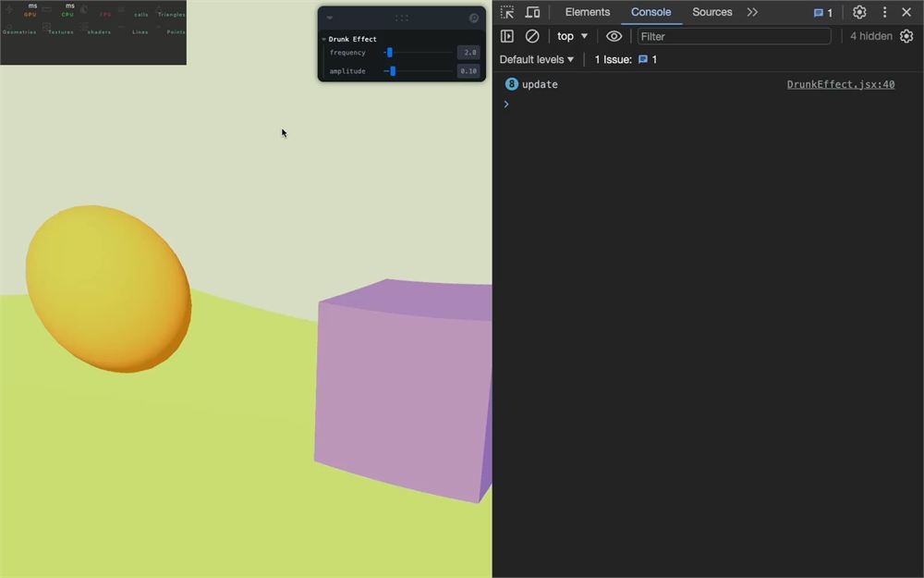
Task: Click the repeat count badge 8 on update
Action: tap(512, 84)
